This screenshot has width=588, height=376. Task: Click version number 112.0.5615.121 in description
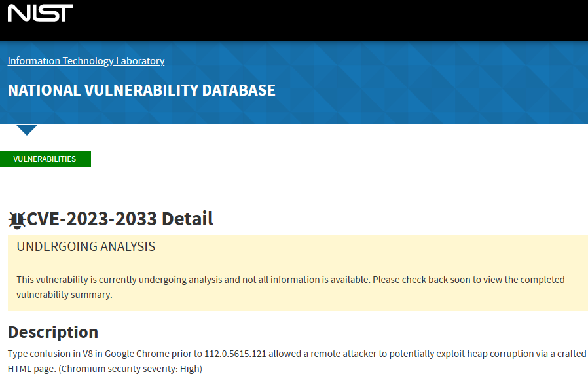click(x=235, y=354)
